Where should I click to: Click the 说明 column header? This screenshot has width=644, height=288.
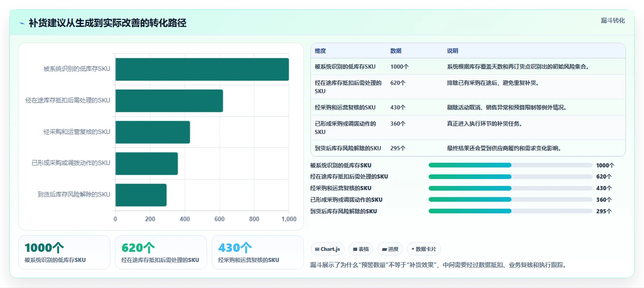(x=452, y=51)
